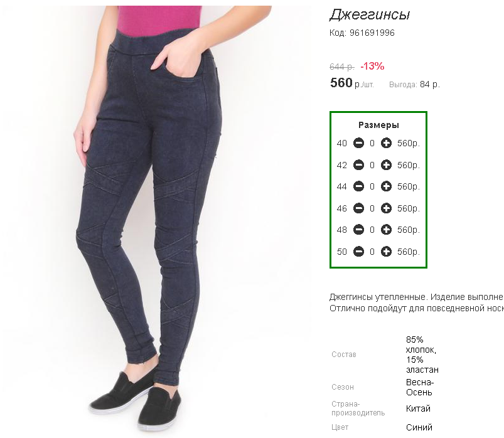Decrease quantity for size 50
The width and height of the screenshot is (504, 438).
[x=358, y=252]
